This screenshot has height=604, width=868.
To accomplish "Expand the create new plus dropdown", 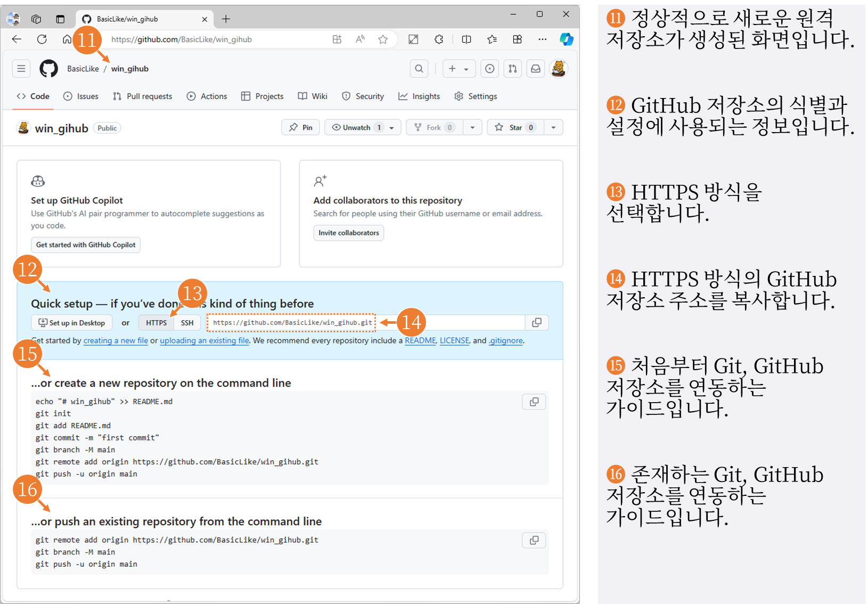I will coord(458,69).
